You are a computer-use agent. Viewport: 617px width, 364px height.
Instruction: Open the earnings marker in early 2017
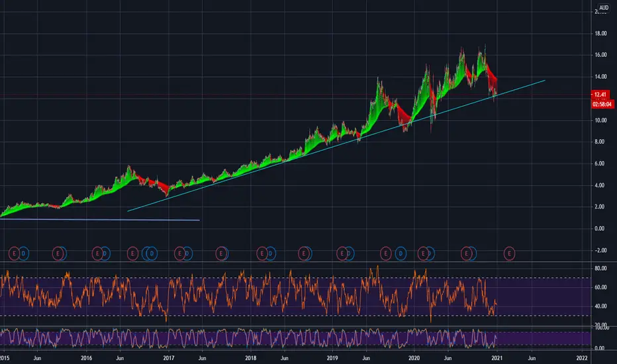tap(179, 254)
